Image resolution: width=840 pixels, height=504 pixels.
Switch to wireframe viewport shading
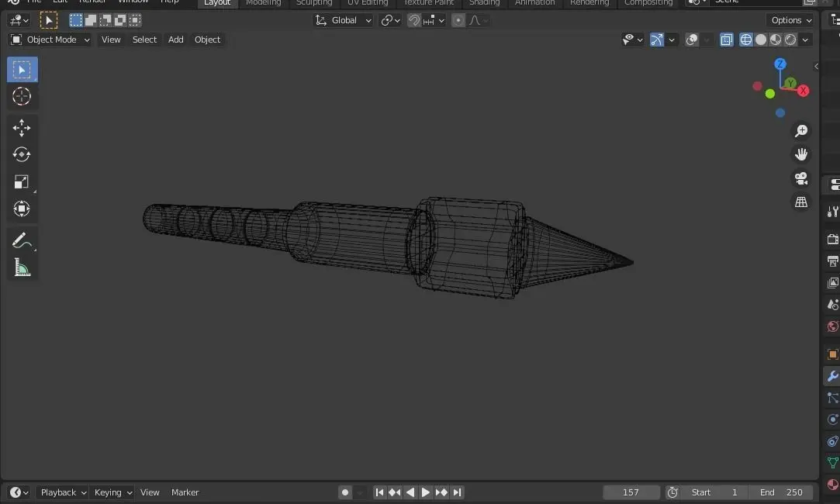tap(745, 40)
